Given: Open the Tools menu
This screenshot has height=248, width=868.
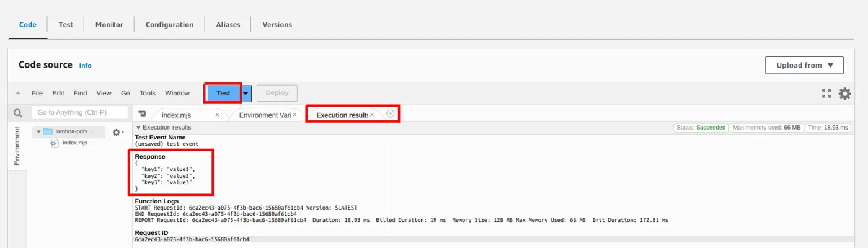Looking at the screenshot, I should tap(148, 94).
